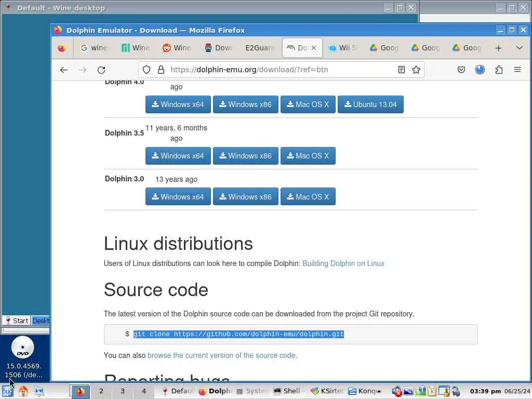
Task: Download Dolphin 3.0 Mac OS X
Action: (x=308, y=196)
